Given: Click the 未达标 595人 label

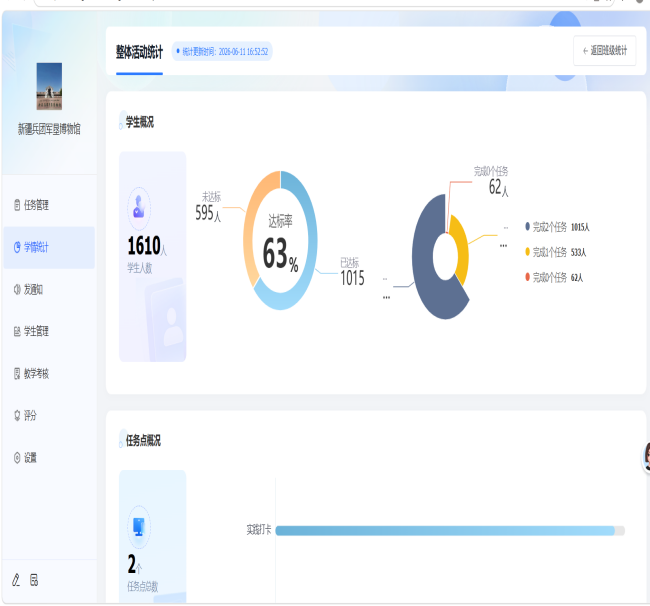Looking at the screenshot, I should pyautogui.click(x=209, y=207).
